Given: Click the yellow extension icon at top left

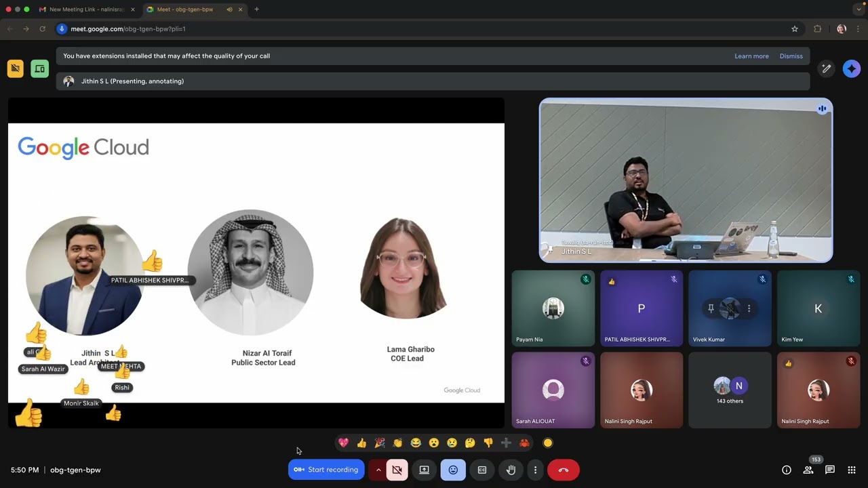Looking at the screenshot, I should [x=16, y=68].
